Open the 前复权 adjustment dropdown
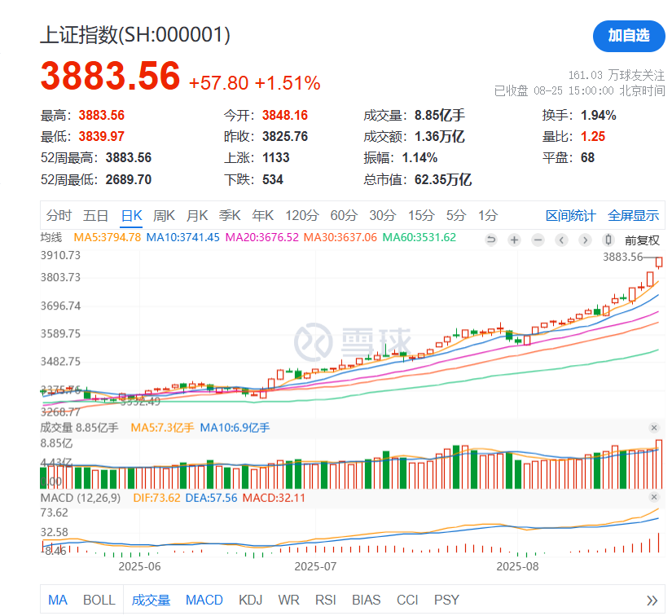The height and width of the screenshot is (616, 672). point(641,240)
